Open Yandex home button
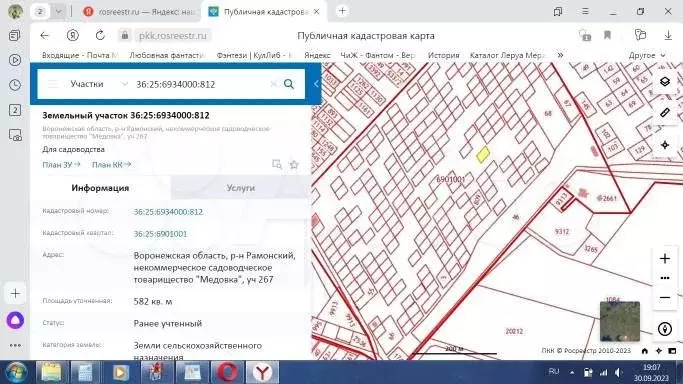This screenshot has width=683, height=384. [73, 36]
